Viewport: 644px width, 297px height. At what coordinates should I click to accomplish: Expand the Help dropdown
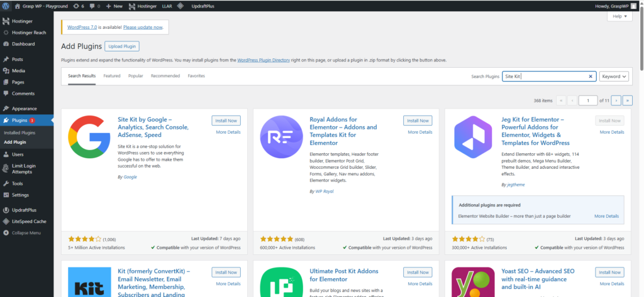click(619, 16)
